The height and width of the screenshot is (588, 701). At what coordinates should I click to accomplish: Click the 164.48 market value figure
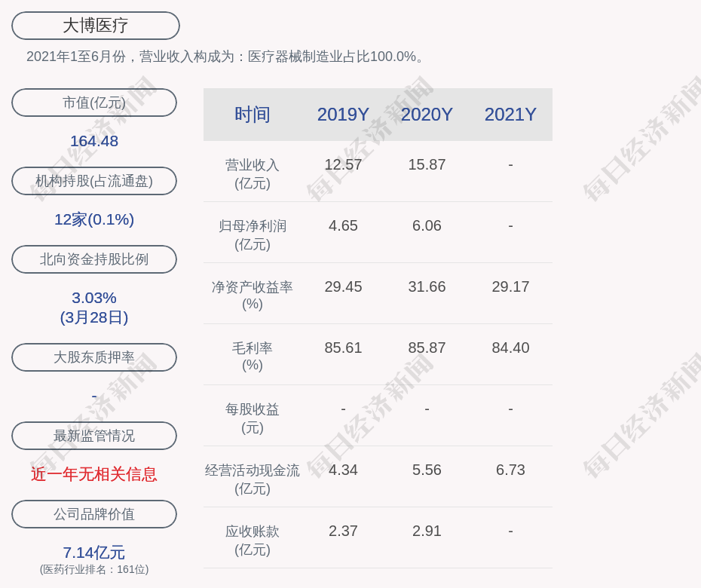point(94,141)
